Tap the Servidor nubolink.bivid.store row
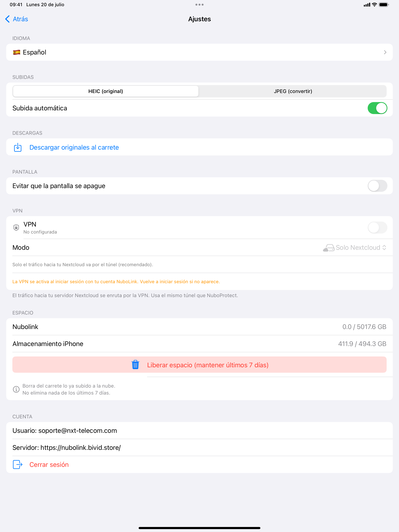This screenshot has height=532, width=399. (x=199, y=448)
